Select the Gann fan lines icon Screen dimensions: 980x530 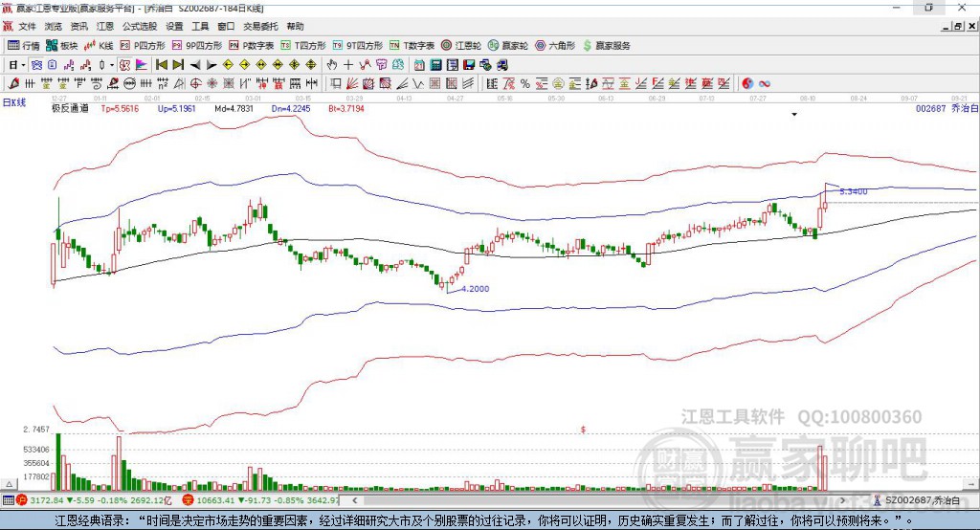point(352,84)
